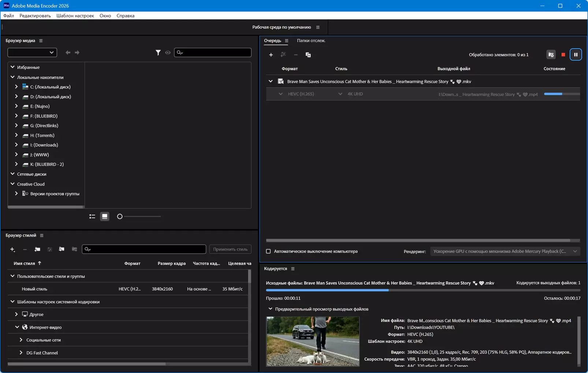Screen dimensions: 588x373
Task: Enable automatic computer shutdown checkbox
Action: pos(268,251)
